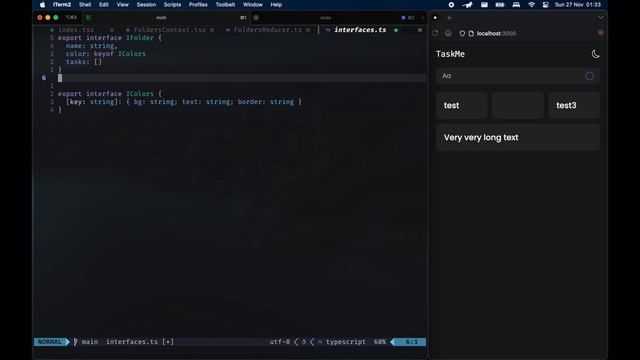This screenshot has width=640, height=360.
Task: Open the bed icon in the menu bar
Action: (516, 5)
